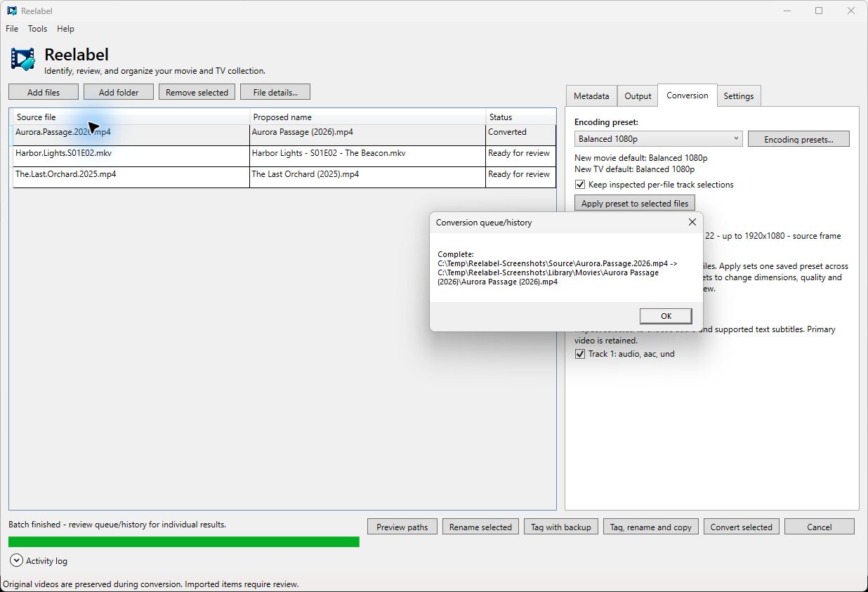Viewport: 868px width, 592px height.
Task: Sort by the Source file column header
Action: pyautogui.click(x=131, y=117)
